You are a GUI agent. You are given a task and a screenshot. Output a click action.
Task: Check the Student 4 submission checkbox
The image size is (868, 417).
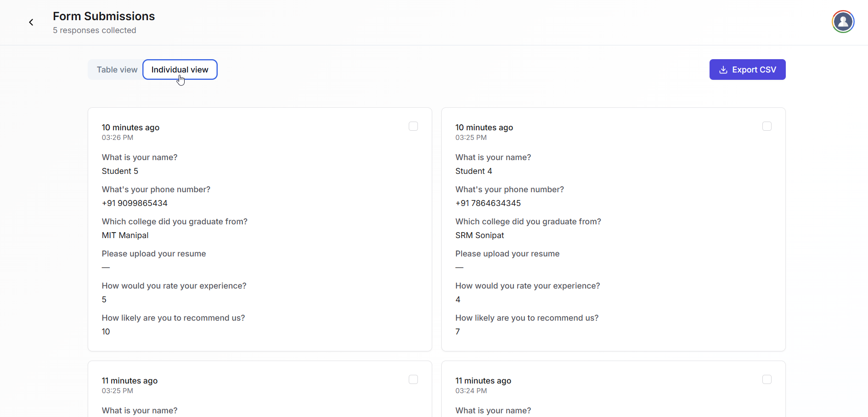tap(767, 126)
